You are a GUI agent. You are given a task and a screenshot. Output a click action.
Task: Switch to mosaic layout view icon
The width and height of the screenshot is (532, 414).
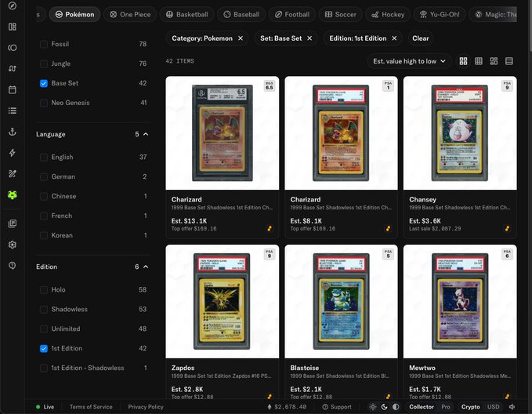(494, 61)
